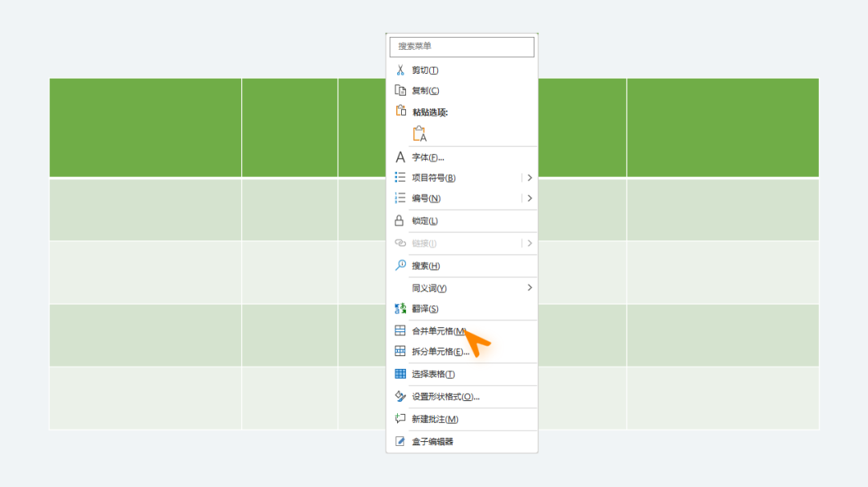Expand the 同义词 submenu arrow
868x487 pixels.
pos(529,287)
